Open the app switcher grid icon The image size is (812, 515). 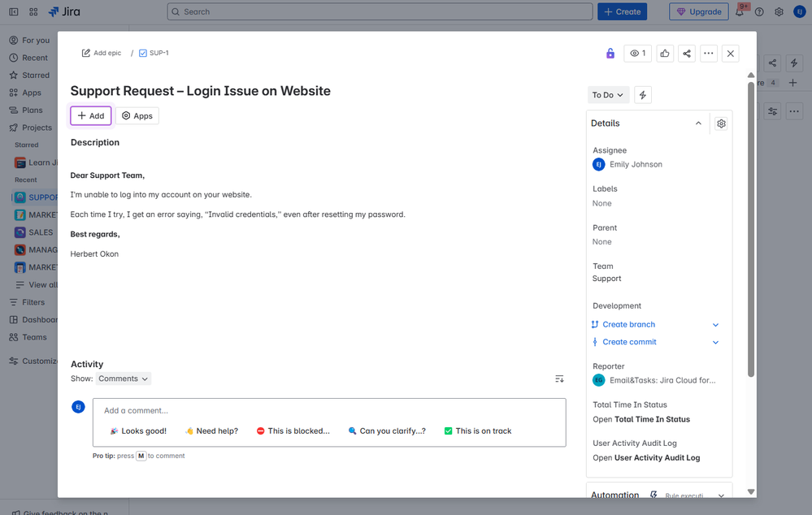33,11
